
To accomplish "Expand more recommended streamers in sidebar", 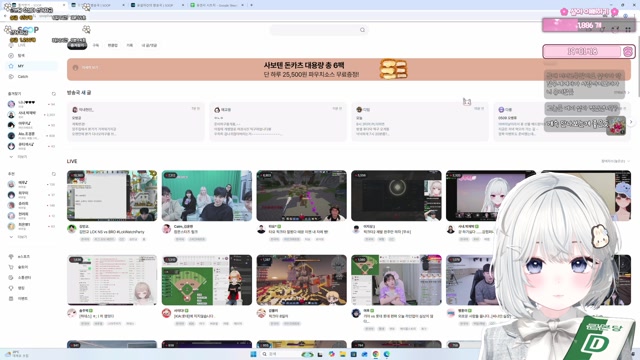I will click(19, 237).
